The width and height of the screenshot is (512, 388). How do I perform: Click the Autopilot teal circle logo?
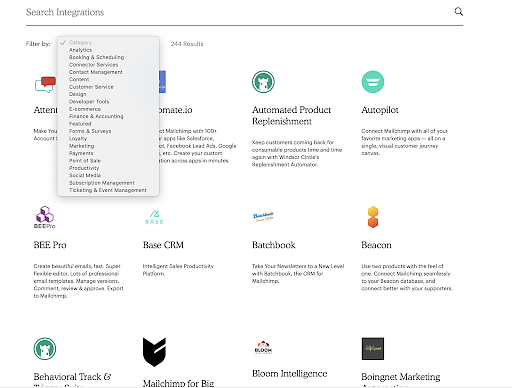[373, 82]
